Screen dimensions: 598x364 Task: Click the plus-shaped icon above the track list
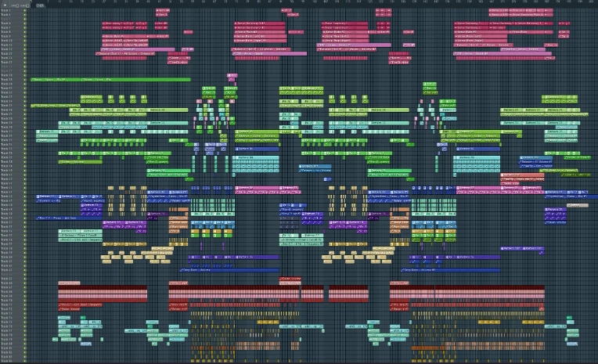[5, 5]
